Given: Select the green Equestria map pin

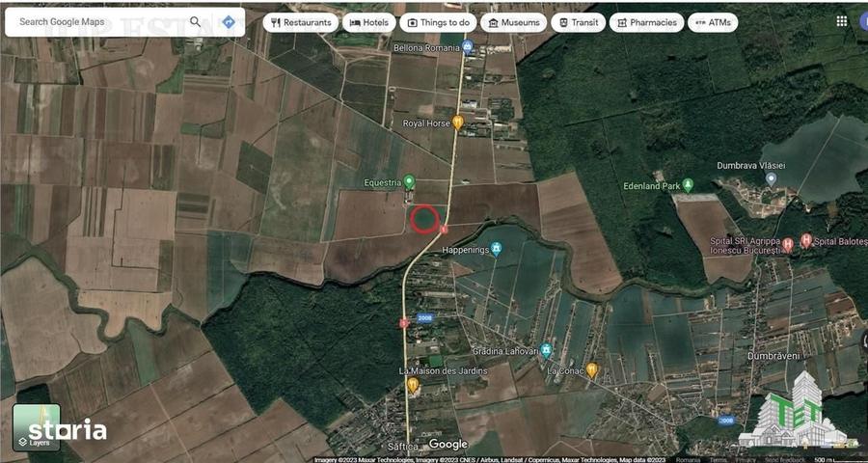Looking at the screenshot, I should point(409,181).
